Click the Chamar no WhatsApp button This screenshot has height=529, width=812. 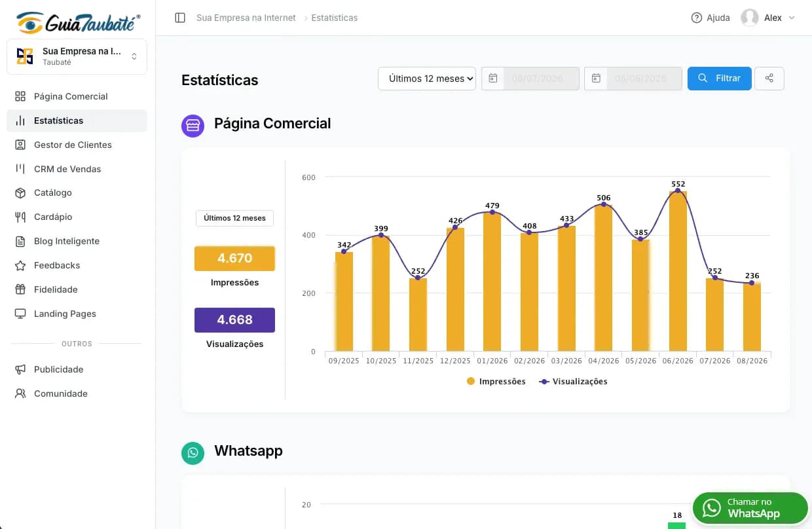[x=750, y=508]
